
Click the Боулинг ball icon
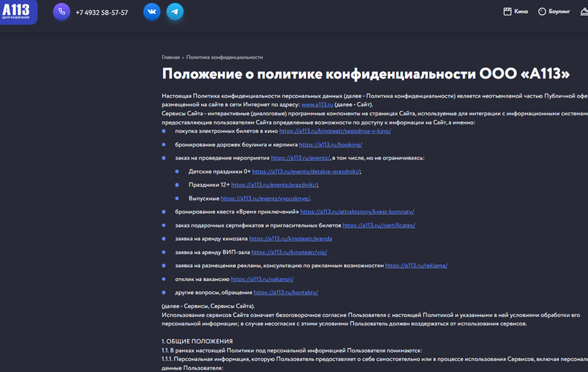tap(542, 12)
